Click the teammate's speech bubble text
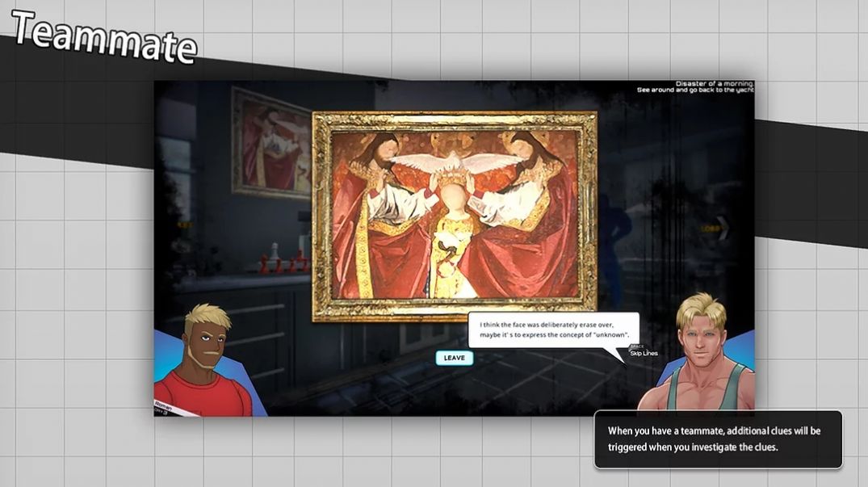Screen dimensions: 868x487 (x=554, y=330)
